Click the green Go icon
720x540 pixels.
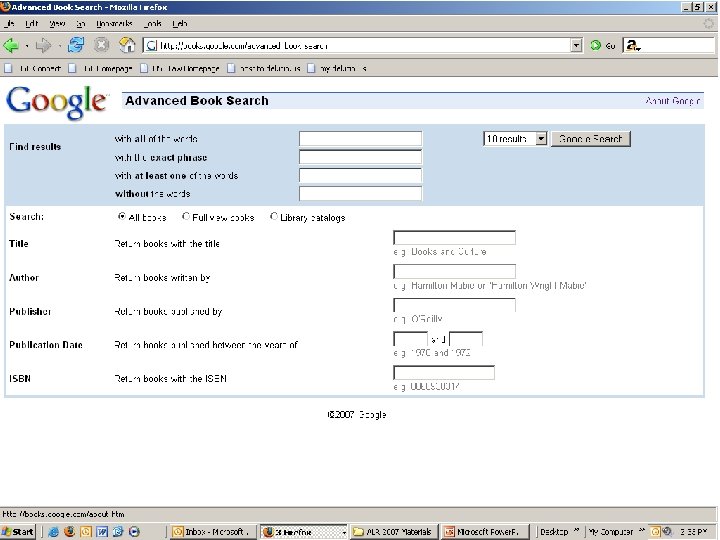(x=596, y=45)
